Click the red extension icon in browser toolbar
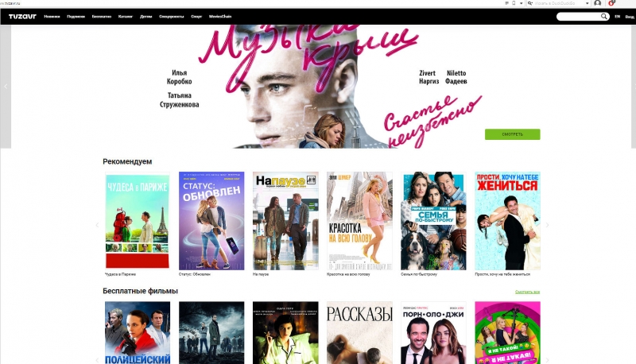The image size is (636, 364). tap(611, 3)
